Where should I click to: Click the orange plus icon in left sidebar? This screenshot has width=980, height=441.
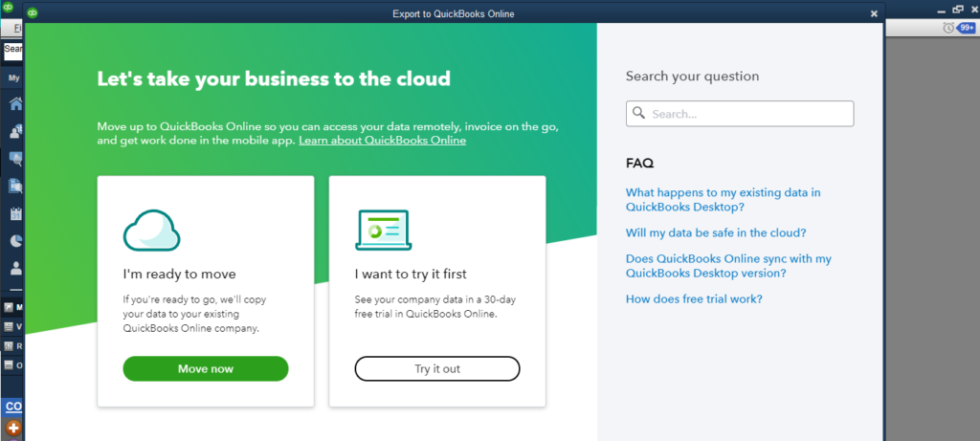pos(13,428)
